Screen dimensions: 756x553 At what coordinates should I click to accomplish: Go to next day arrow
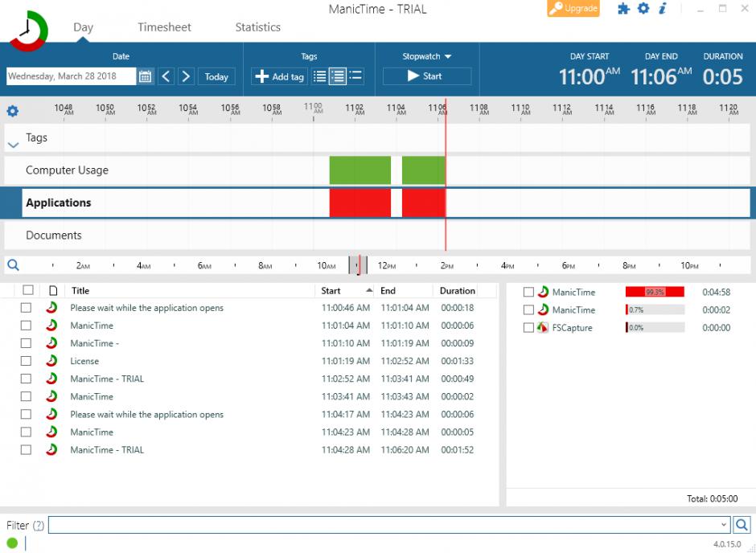(186, 76)
